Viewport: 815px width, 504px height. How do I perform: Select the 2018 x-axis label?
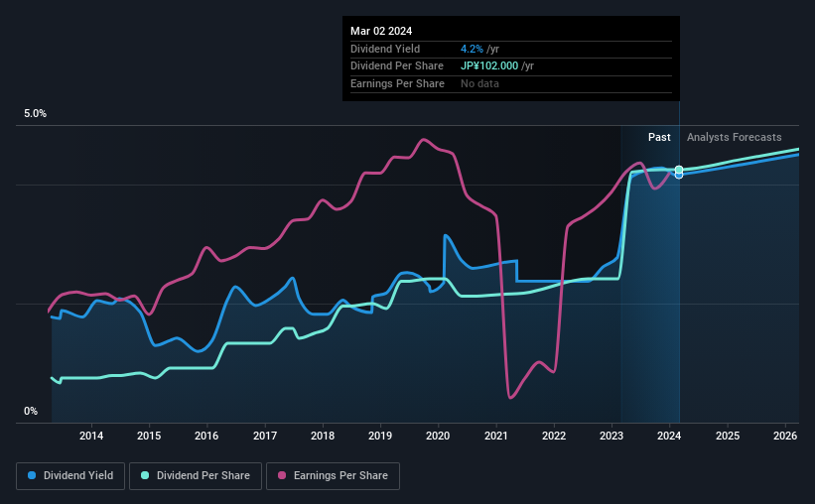pos(323,436)
